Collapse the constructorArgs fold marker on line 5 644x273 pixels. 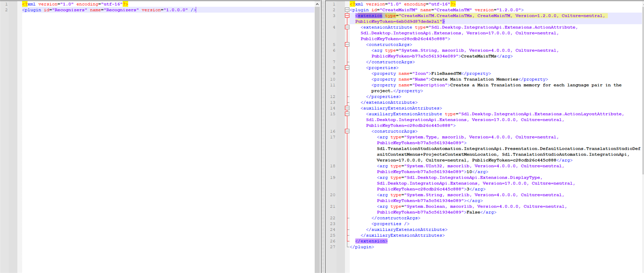pos(347,44)
